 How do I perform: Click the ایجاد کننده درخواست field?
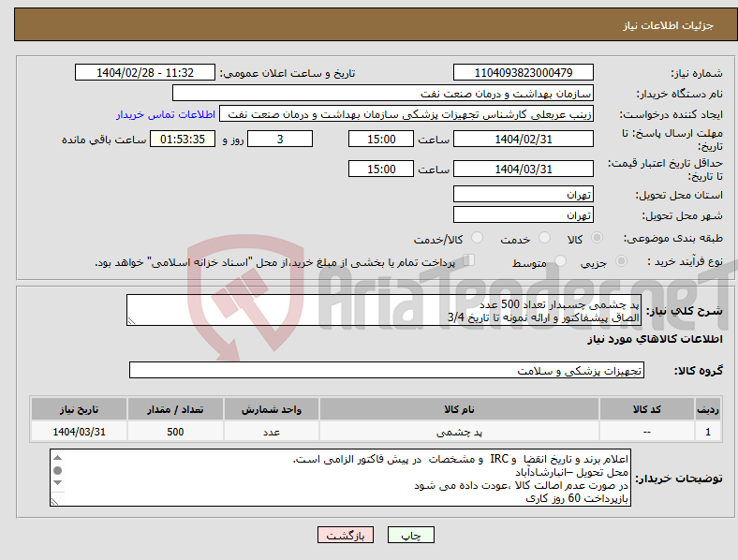point(406,114)
